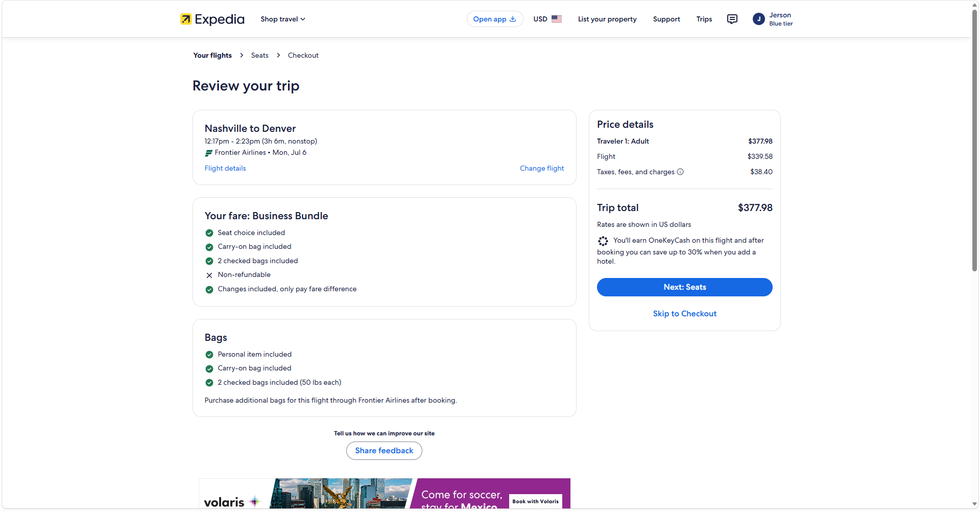The width and height of the screenshot is (980, 511).
Task: Click checkmark beside Personal item included
Action: tap(209, 355)
